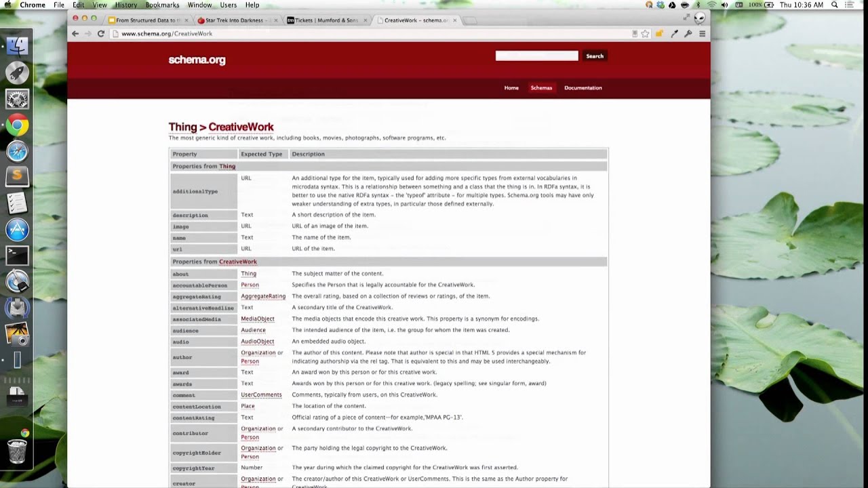
Task: Click the Wi-Fi status icon
Action: pos(711,5)
